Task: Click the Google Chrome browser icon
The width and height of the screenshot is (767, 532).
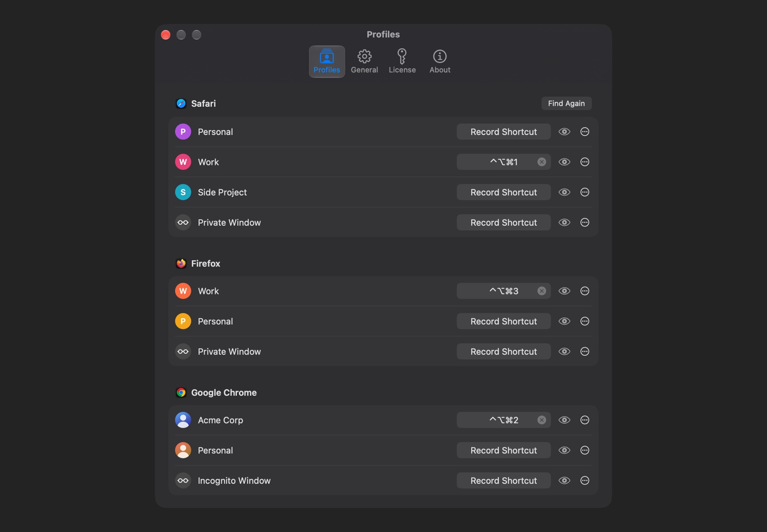Action: [181, 393]
